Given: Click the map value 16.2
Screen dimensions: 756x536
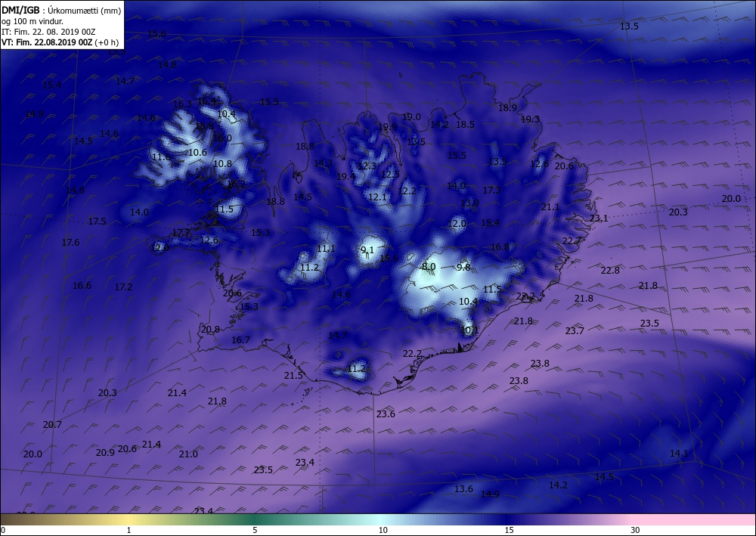Looking at the screenshot, I should click(x=236, y=184).
